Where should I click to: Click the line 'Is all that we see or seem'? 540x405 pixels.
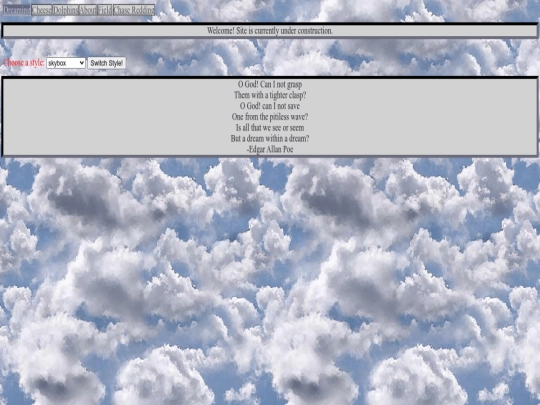point(270,128)
